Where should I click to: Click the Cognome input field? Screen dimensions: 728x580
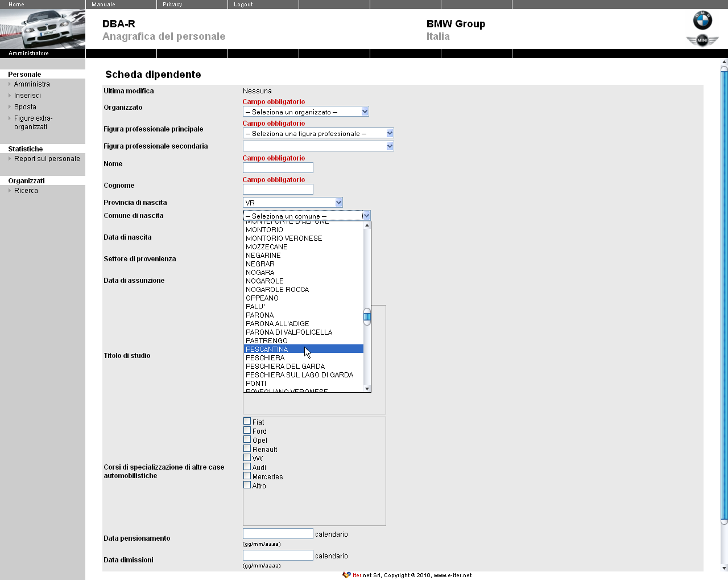278,189
